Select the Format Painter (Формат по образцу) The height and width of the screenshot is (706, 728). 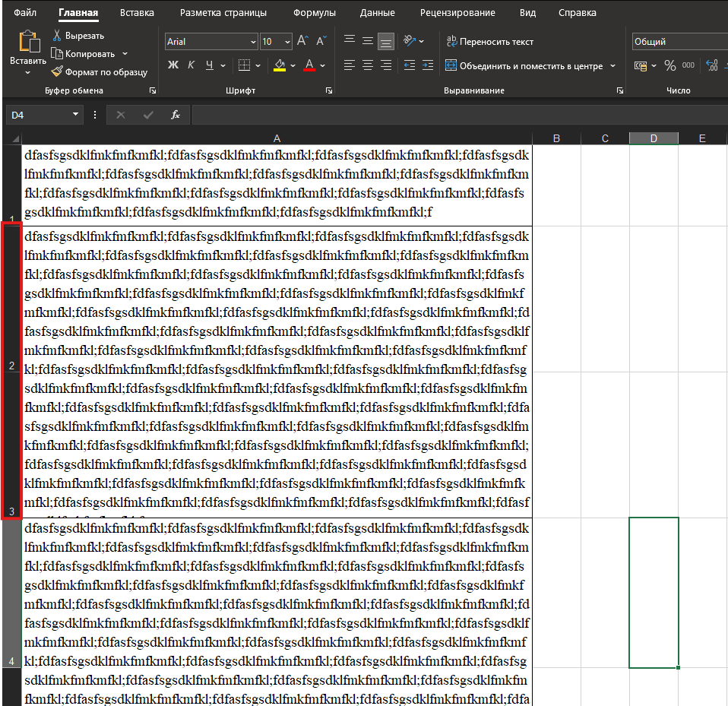click(x=99, y=72)
